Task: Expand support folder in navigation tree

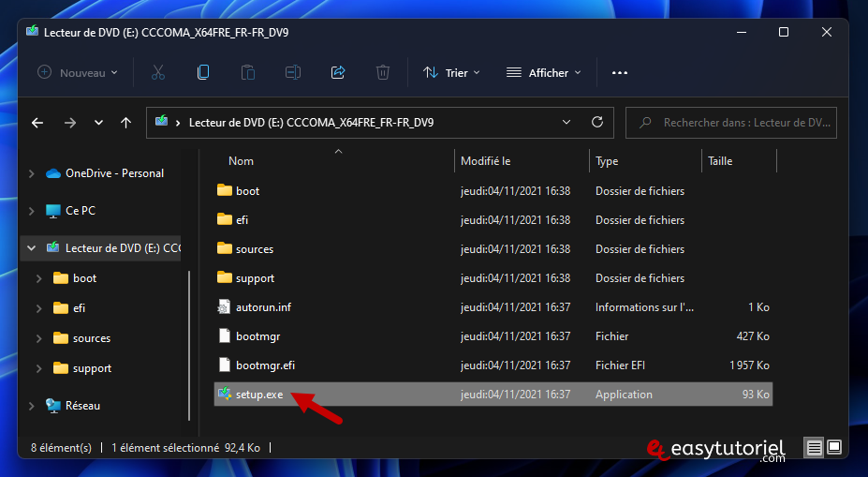Action: click(x=38, y=368)
